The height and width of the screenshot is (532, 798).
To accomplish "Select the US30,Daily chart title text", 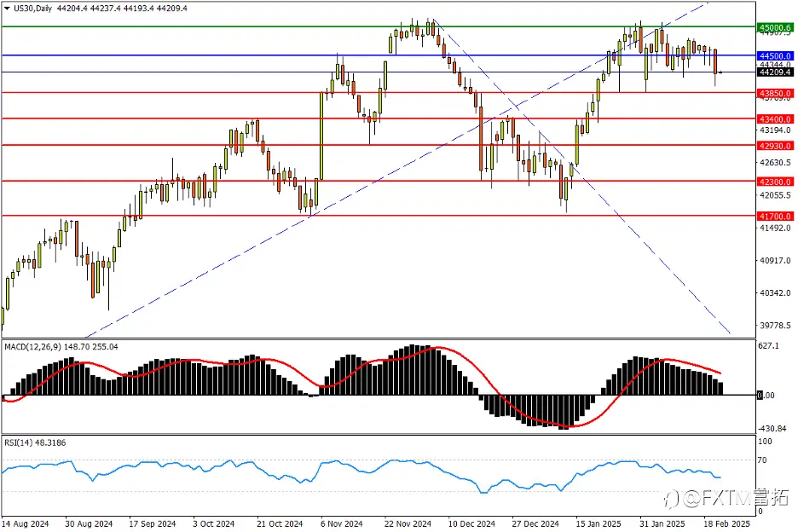I will tap(33, 9).
